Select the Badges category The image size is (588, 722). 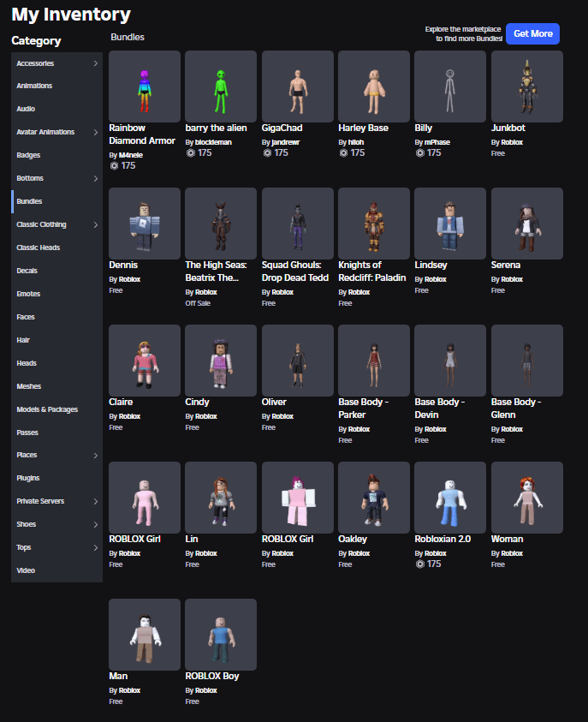[57, 155]
